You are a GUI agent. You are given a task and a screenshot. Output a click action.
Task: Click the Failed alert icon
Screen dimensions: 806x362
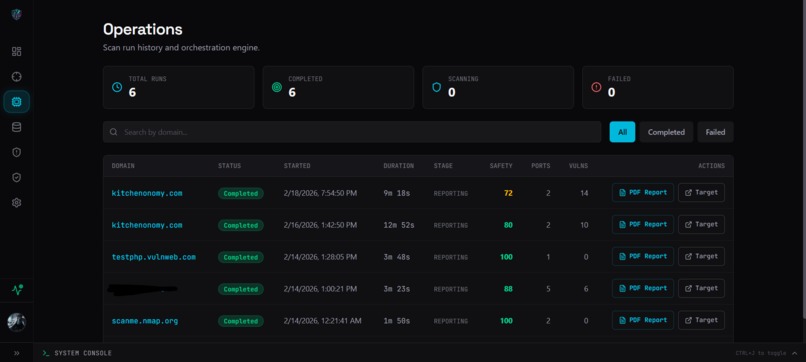point(596,87)
